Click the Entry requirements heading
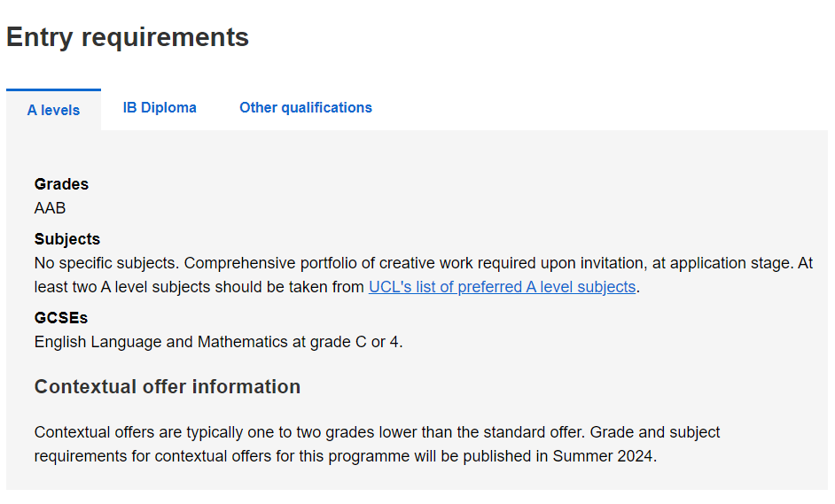Screen dimensions: 835x504 click(x=128, y=37)
